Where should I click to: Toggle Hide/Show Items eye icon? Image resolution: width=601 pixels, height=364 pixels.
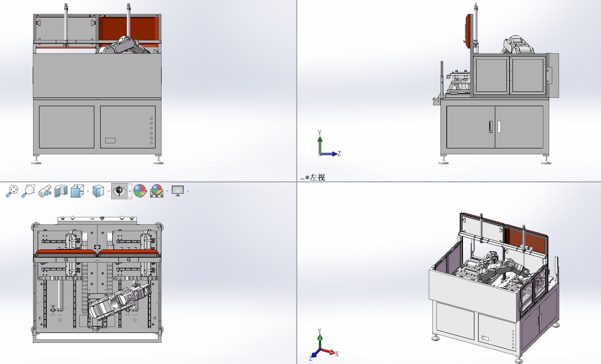[120, 191]
